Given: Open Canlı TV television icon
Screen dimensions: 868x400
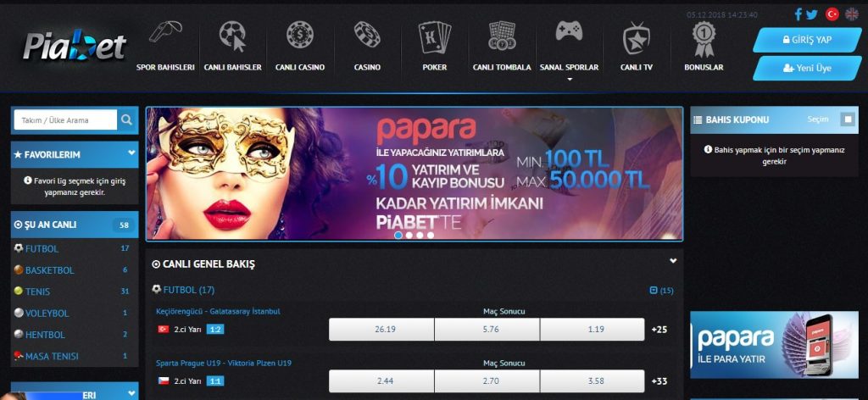Looking at the screenshot, I should pos(636,37).
